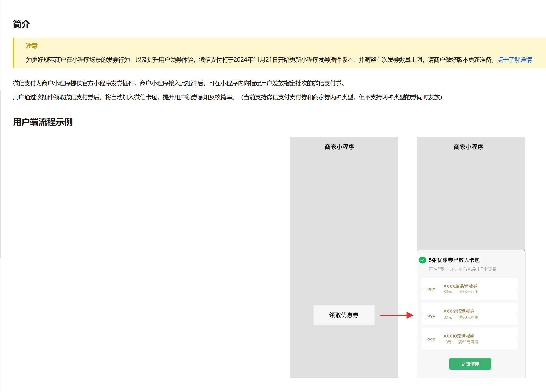The width and height of the screenshot is (546, 392).
Task: Select the XXX全场满减券 coupon title
Action: 459,311
